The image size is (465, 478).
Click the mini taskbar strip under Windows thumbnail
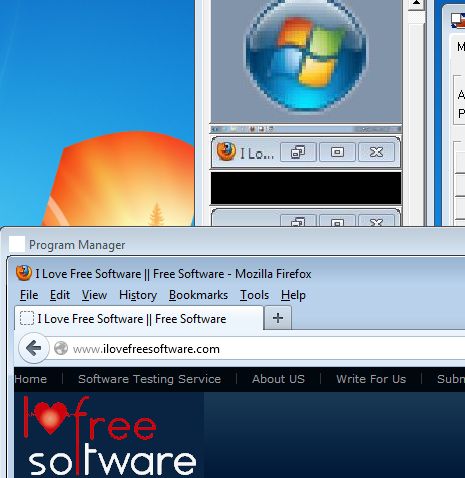click(306, 129)
